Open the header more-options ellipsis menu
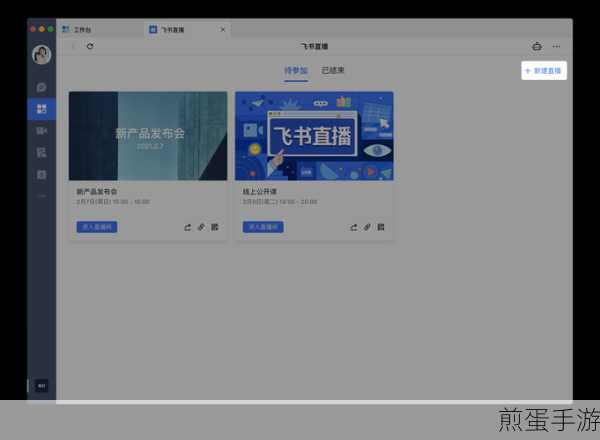 pyautogui.click(x=556, y=46)
